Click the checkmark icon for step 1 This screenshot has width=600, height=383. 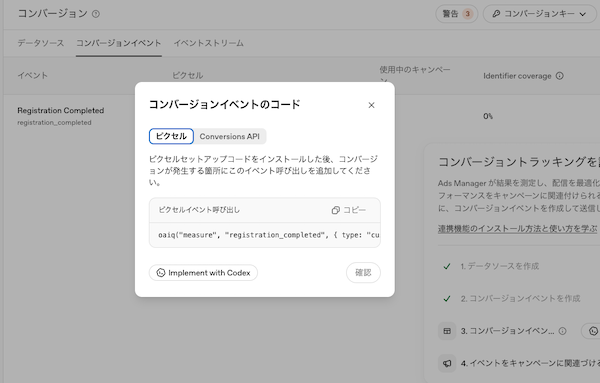tap(447, 266)
